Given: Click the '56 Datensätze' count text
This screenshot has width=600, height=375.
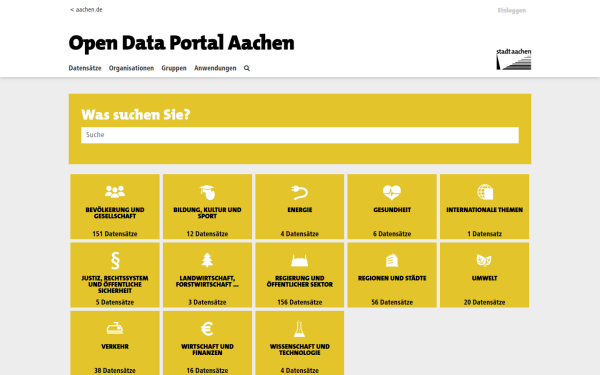Looking at the screenshot, I should point(392,302).
